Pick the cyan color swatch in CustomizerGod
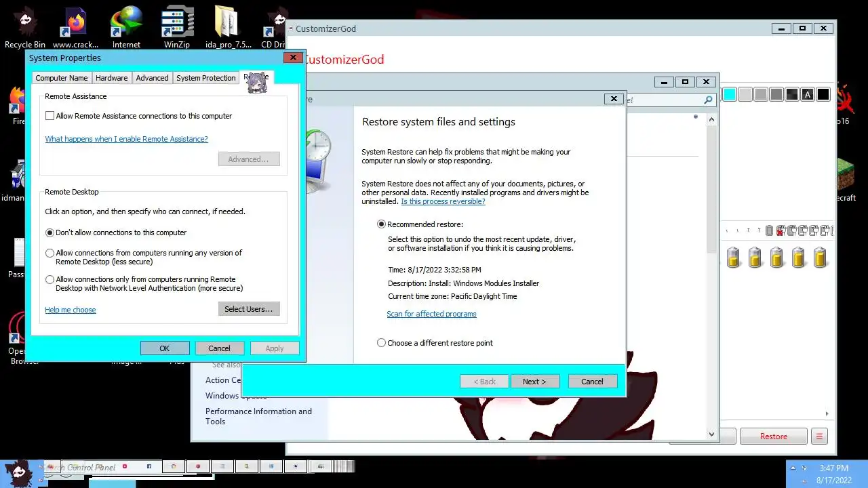Image resolution: width=868 pixels, height=488 pixels. pos(730,95)
